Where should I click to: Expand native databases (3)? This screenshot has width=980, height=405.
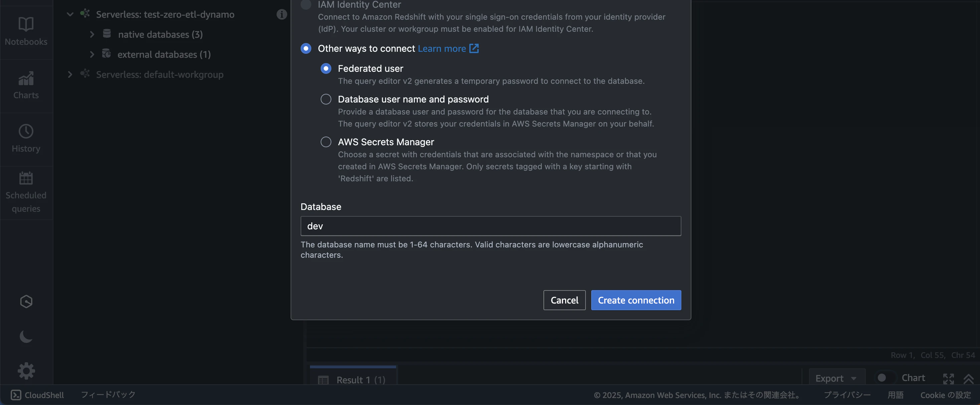pos(92,35)
